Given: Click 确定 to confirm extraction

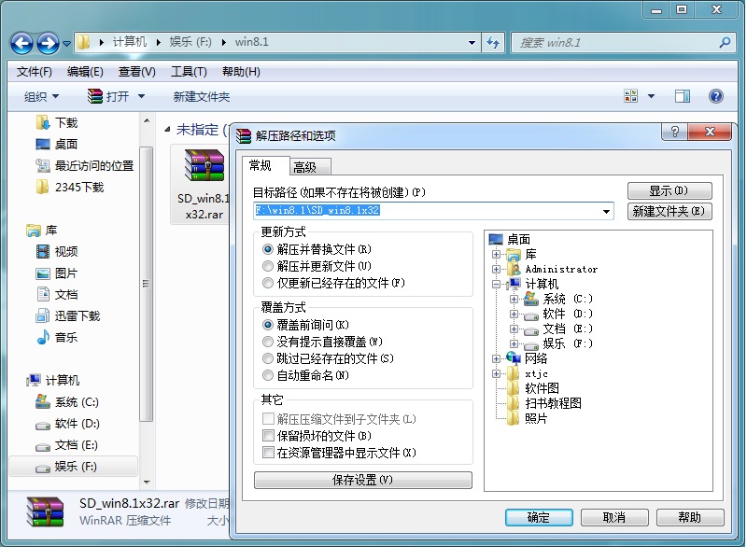Looking at the screenshot, I should click(539, 518).
